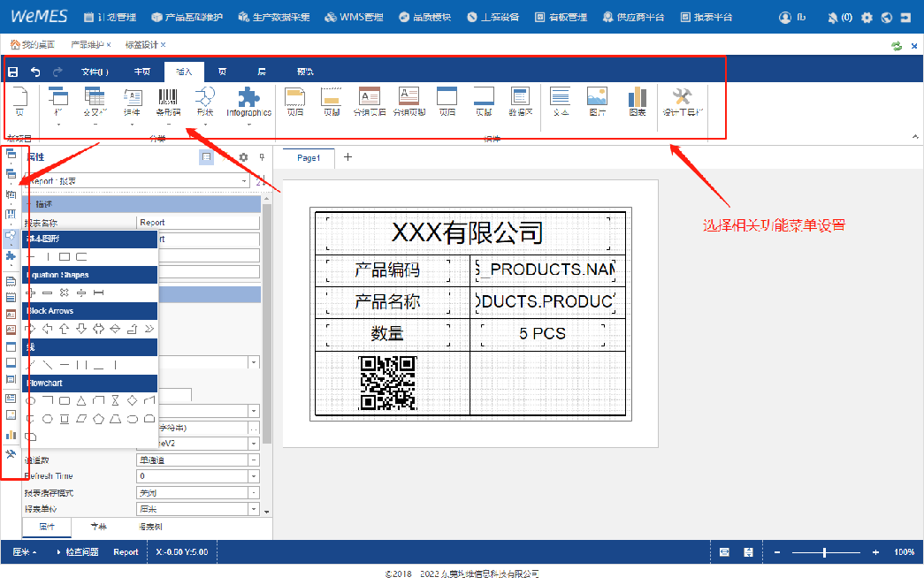Viewport: 924px width, 585px height.
Task: Click the properties panel gear icon
Action: [244, 157]
